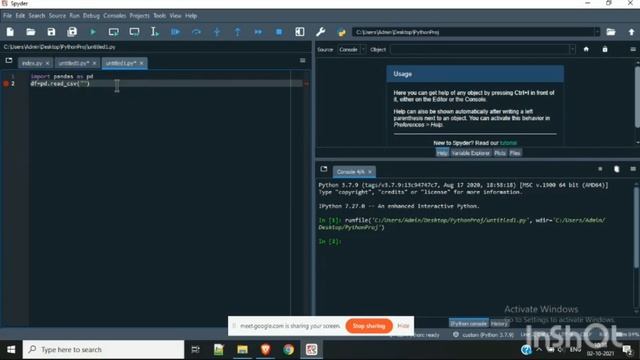Open the File menu

pos(7,16)
